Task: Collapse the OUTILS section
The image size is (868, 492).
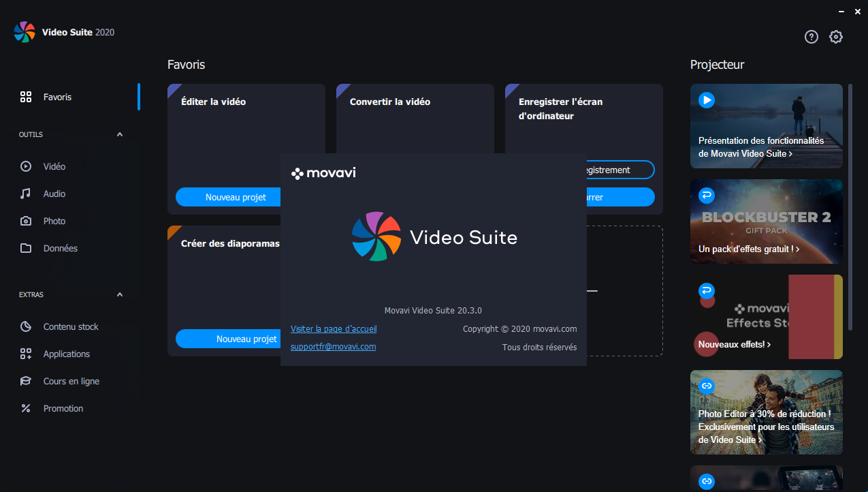Action: tap(120, 135)
